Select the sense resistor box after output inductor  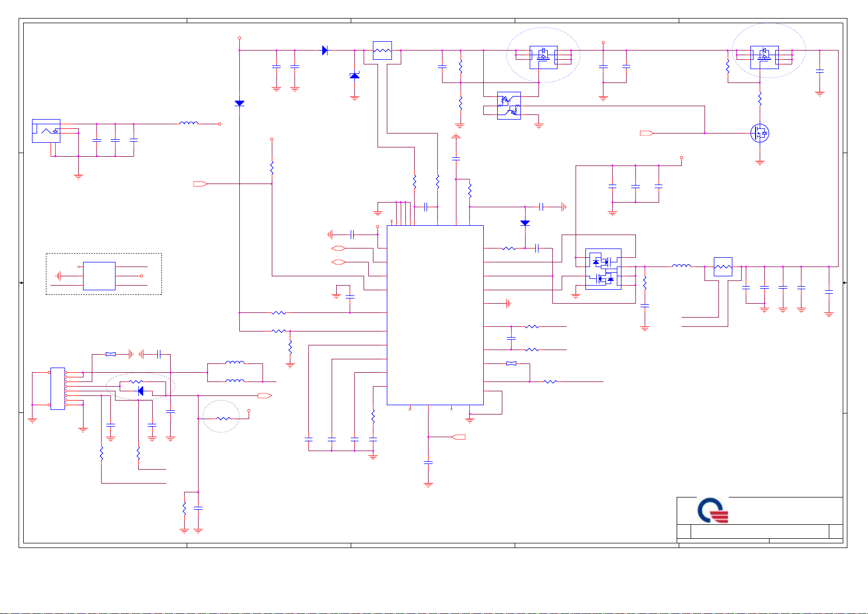coord(723,267)
